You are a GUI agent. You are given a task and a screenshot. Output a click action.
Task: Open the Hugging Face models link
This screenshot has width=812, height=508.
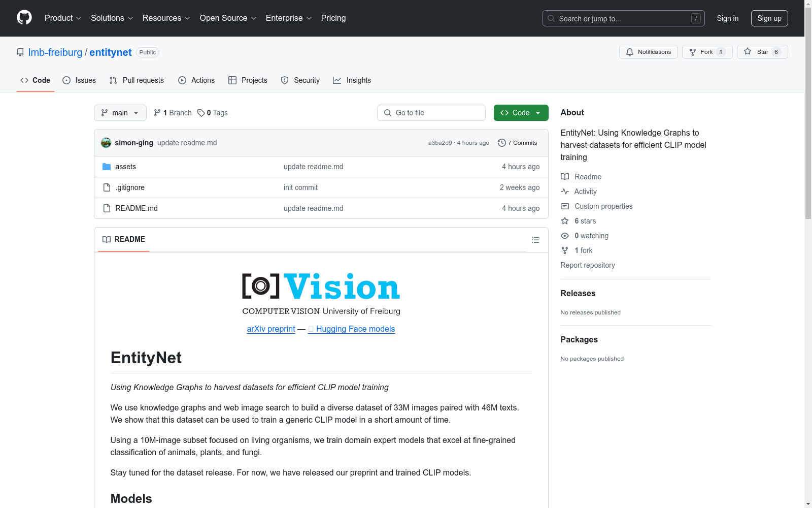pyautogui.click(x=351, y=329)
